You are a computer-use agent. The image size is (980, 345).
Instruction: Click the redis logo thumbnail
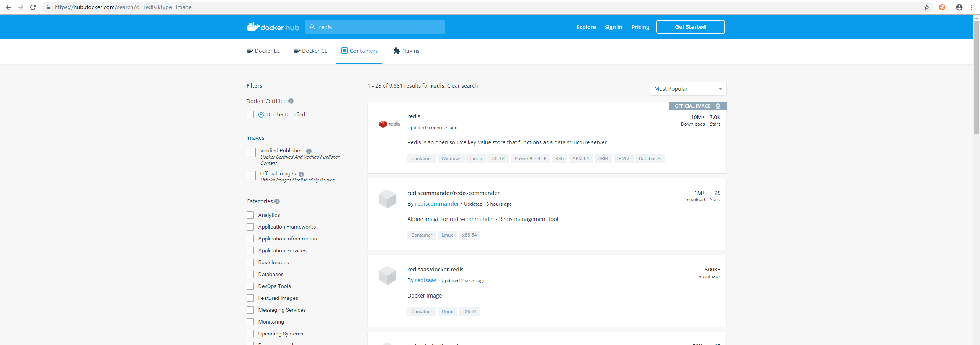[389, 124]
